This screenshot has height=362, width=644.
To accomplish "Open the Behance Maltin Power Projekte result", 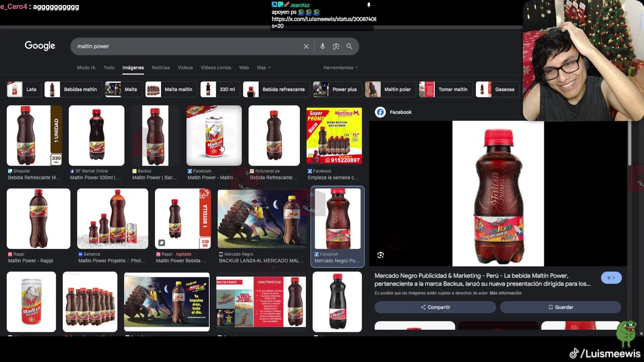I will click(113, 219).
